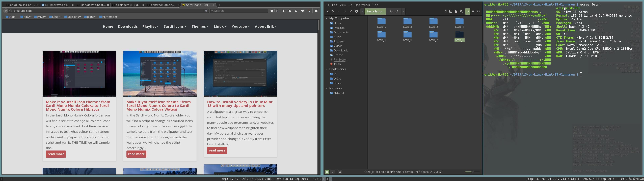Hide the file manager sidebar
This screenshot has height=181, width=644.
point(340,172)
